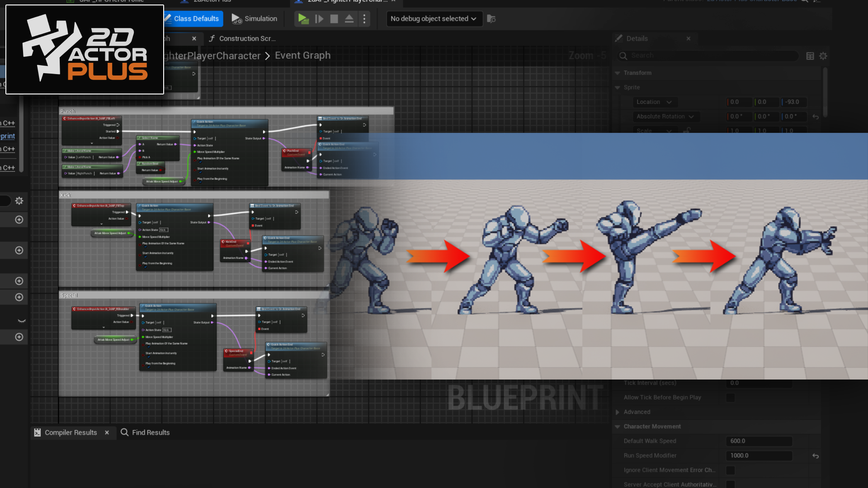Open the Details panel view options gear icon
This screenshot has width=868, height=488.
823,56
